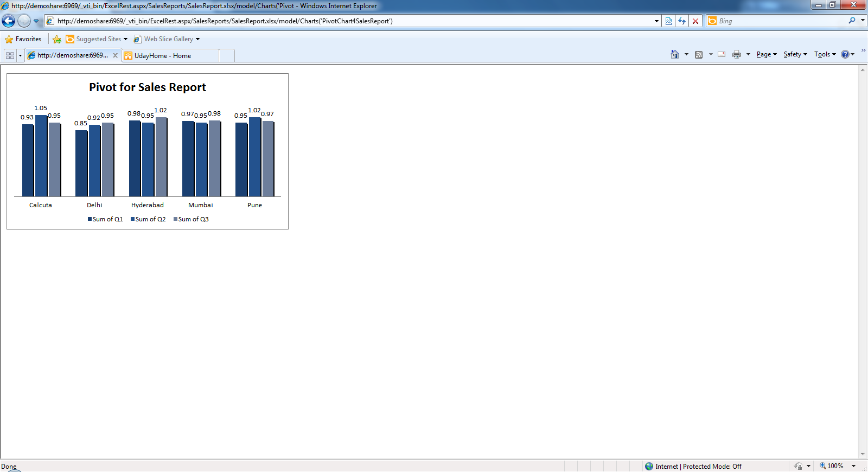
Task: Click the chart title Pivot for Sales Report
Action: coord(148,87)
